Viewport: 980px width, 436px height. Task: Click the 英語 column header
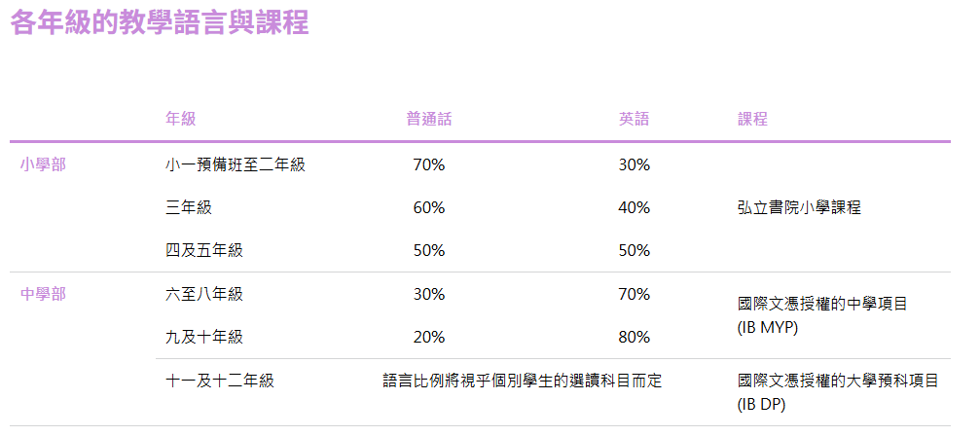(634, 120)
